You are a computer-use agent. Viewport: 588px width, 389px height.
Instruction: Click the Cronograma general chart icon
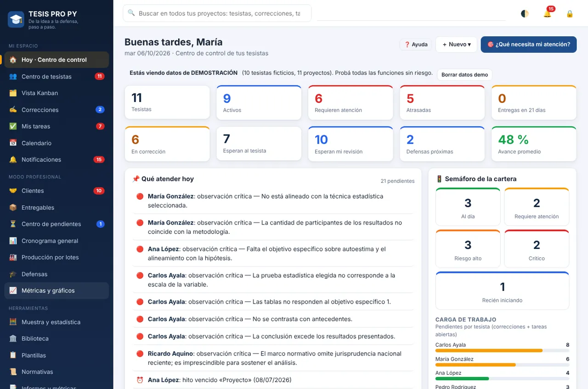13,241
